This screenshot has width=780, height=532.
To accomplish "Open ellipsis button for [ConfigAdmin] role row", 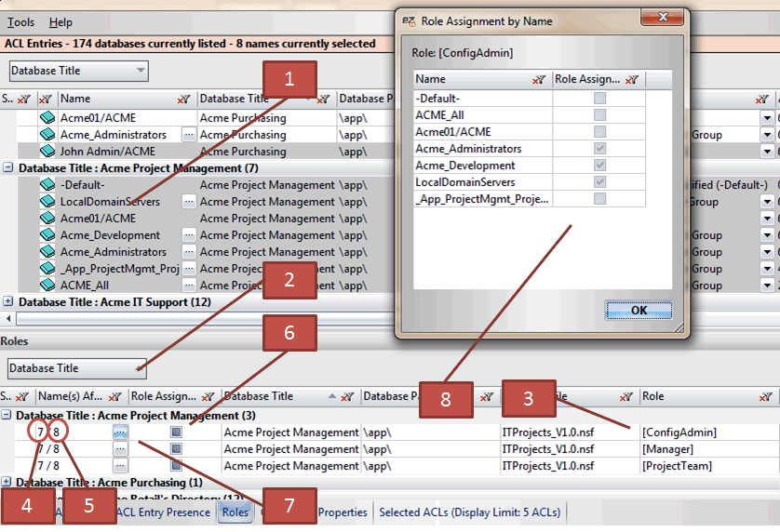I will click(x=120, y=432).
